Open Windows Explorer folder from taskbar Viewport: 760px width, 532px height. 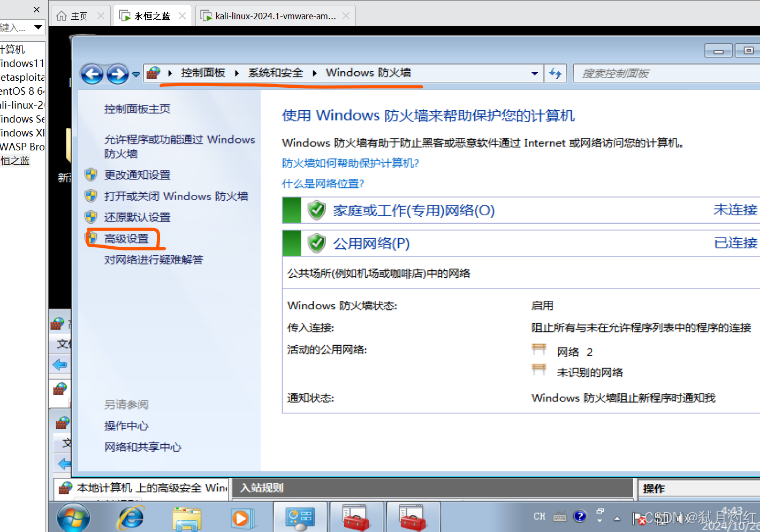(x=186, y=518)
